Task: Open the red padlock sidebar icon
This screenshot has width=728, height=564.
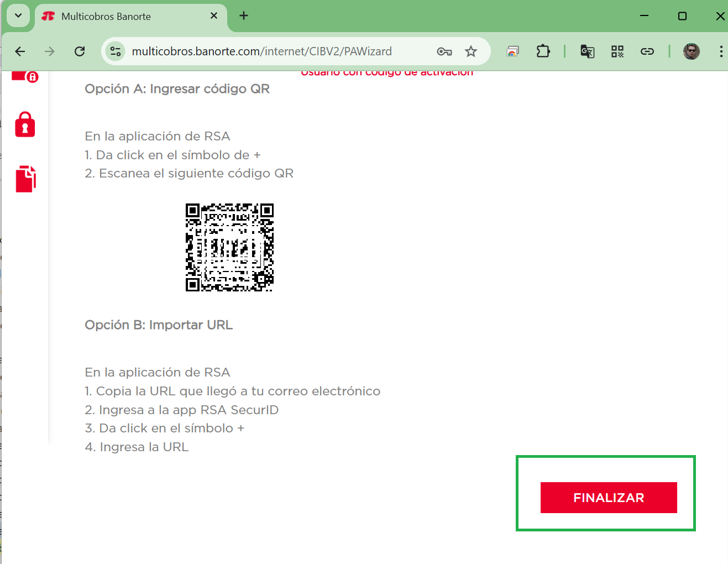Action: click(x=25, y=124)
